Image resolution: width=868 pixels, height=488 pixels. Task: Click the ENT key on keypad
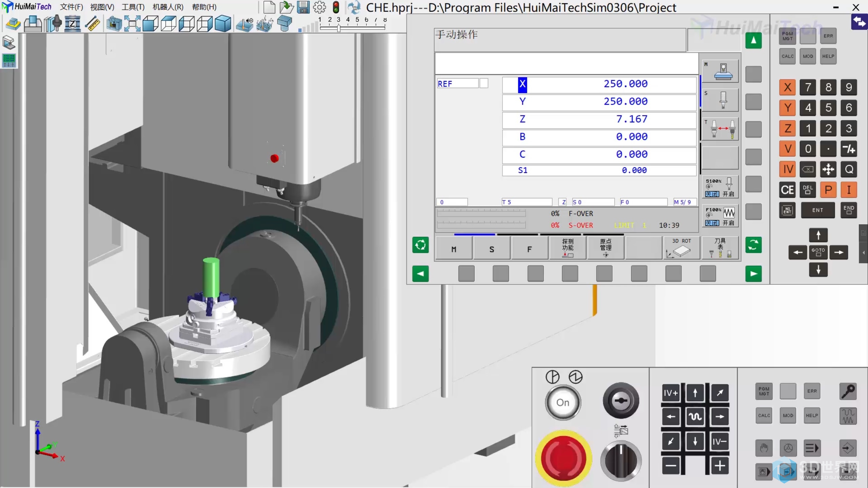point(817,210)
